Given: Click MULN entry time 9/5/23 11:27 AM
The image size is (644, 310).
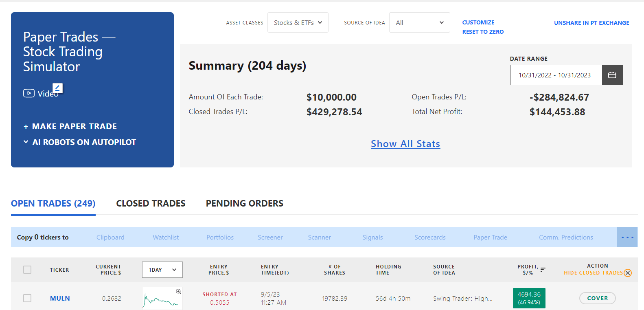Looking at the screenshot, I should 274,298.
